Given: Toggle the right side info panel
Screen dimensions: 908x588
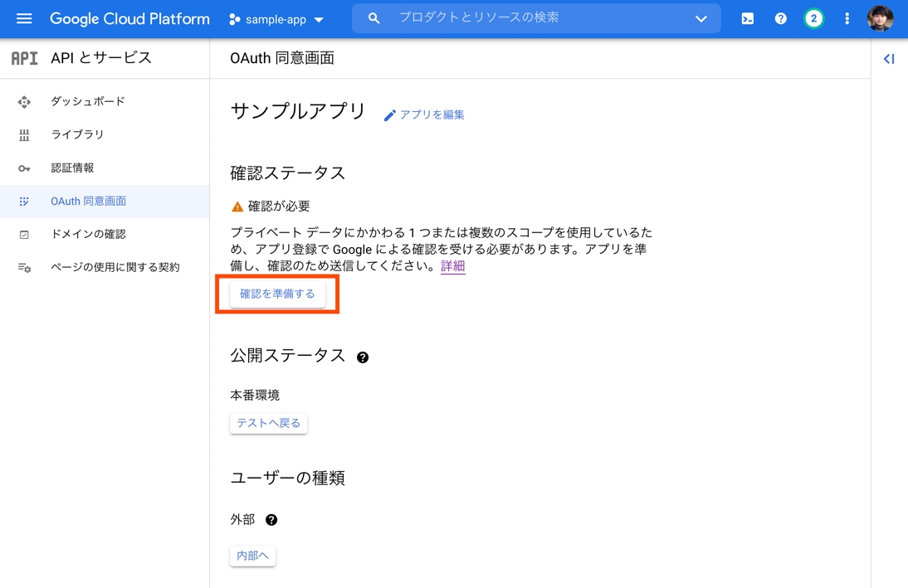Looking at the screenshot, I should (889, 59).
